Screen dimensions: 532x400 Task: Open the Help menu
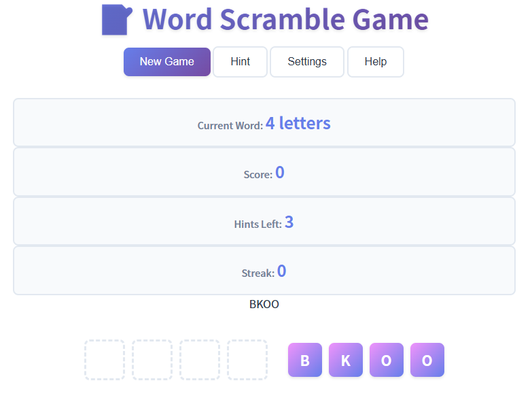375,62
